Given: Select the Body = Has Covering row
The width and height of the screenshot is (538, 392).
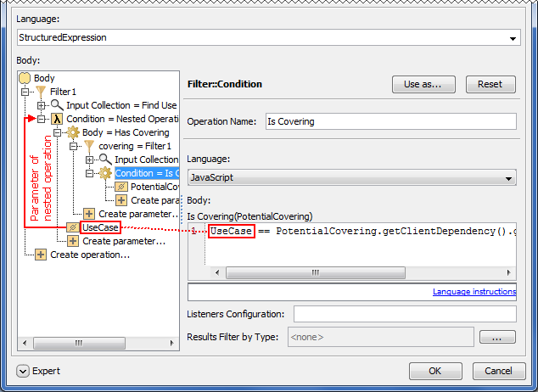Looking at the screenshot, I should pos(126,132).
